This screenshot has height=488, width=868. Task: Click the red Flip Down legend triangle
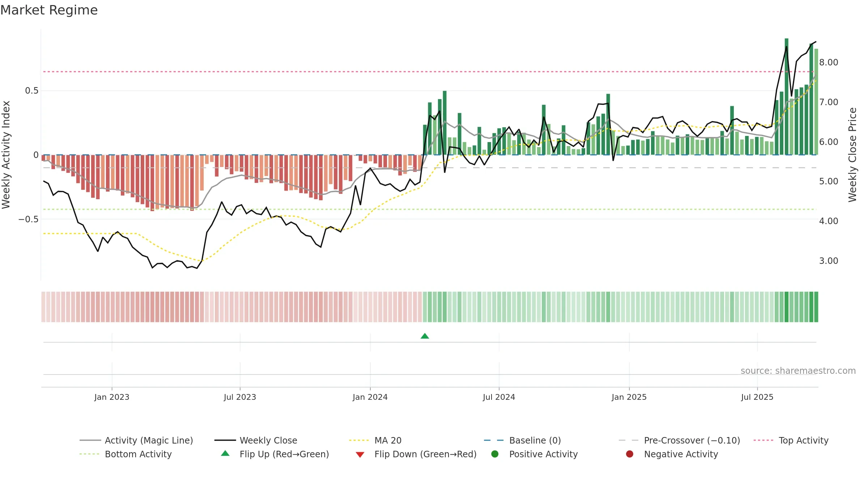coord(360,454)
